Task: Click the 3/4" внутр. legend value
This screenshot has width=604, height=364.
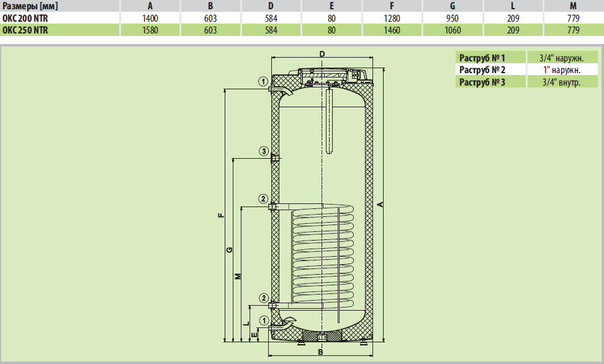Action: click(561, 82)
